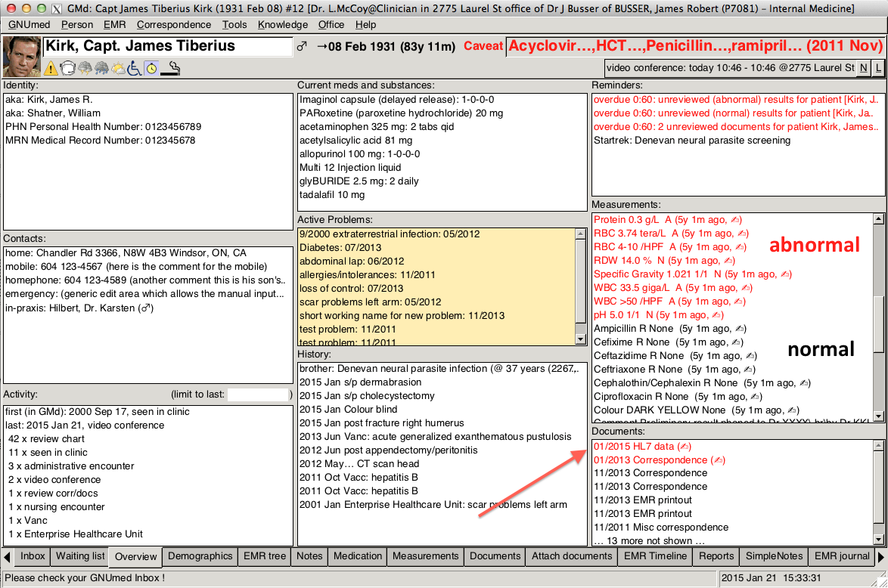Click the red Caveat allergy field

695,46
